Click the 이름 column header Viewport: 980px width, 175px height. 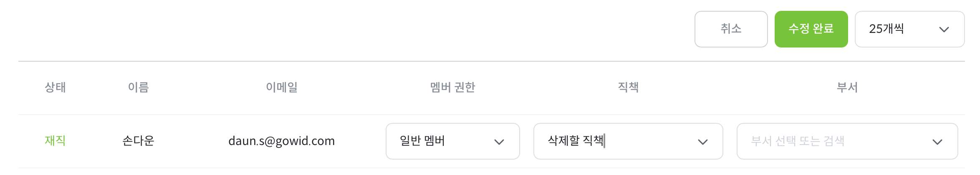(x=138, y=87)
